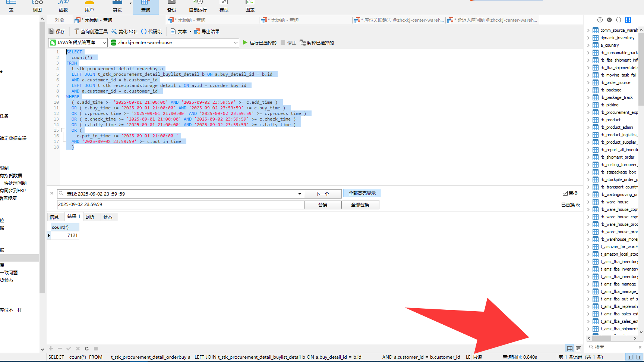Open the JAVA备货系统写库 connection dropdown
Image resolution: width=644 pixels, height=362 pixels.
pyautogui.click(x=78, y=43)
